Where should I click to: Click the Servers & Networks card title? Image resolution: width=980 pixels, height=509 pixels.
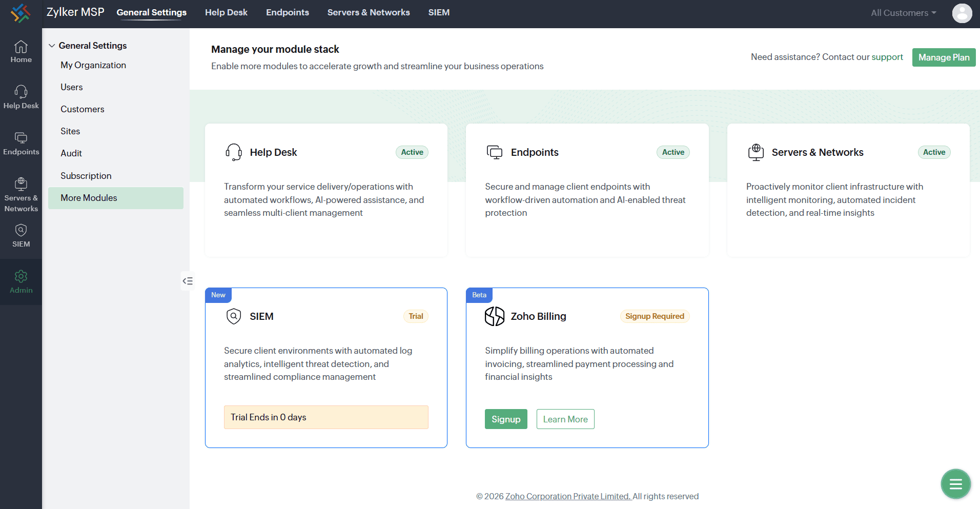click(818, 152)
